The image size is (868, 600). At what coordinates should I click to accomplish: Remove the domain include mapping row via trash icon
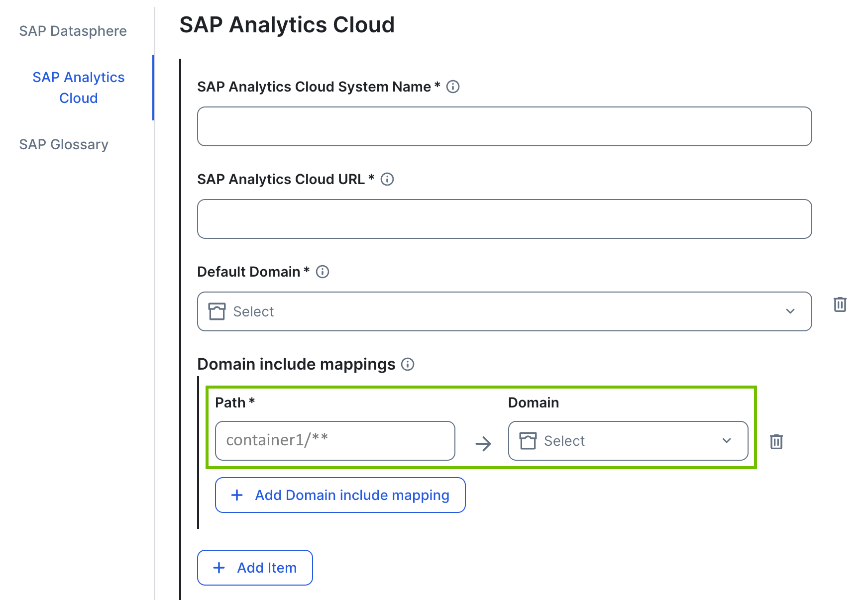coord(776,441)
